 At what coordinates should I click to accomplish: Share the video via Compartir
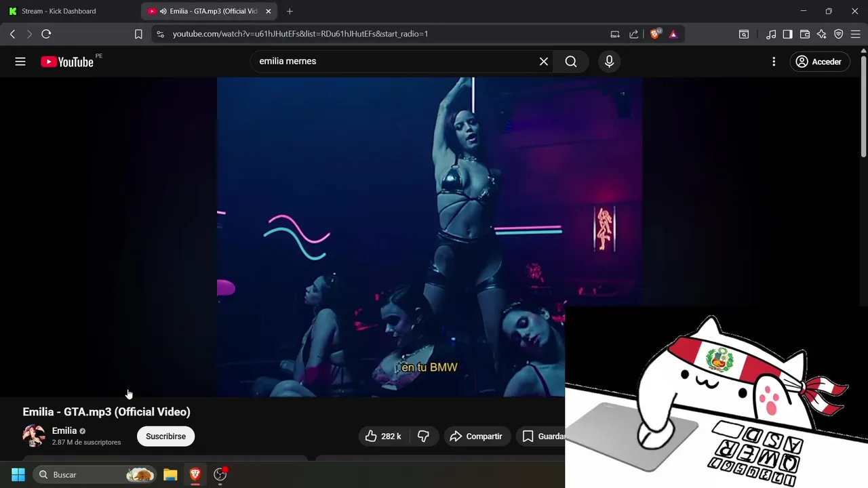(x=476, y=436)
